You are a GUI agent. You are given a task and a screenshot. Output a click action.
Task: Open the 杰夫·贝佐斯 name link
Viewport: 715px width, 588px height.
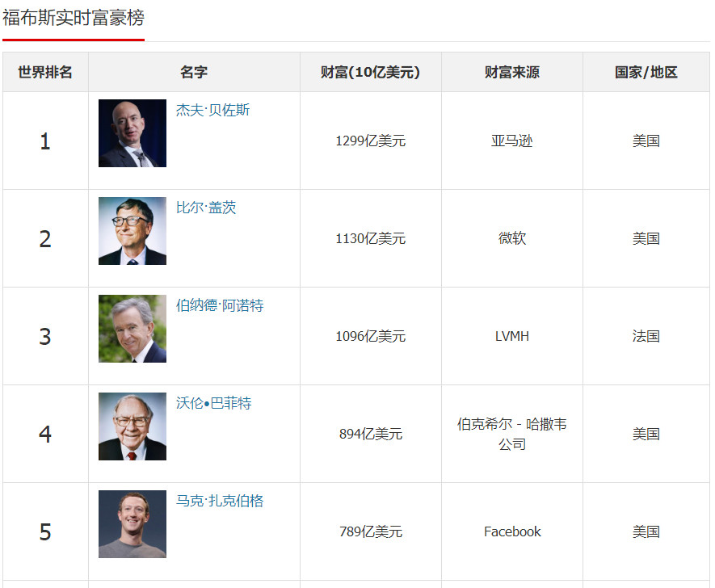tap(213, 110)
